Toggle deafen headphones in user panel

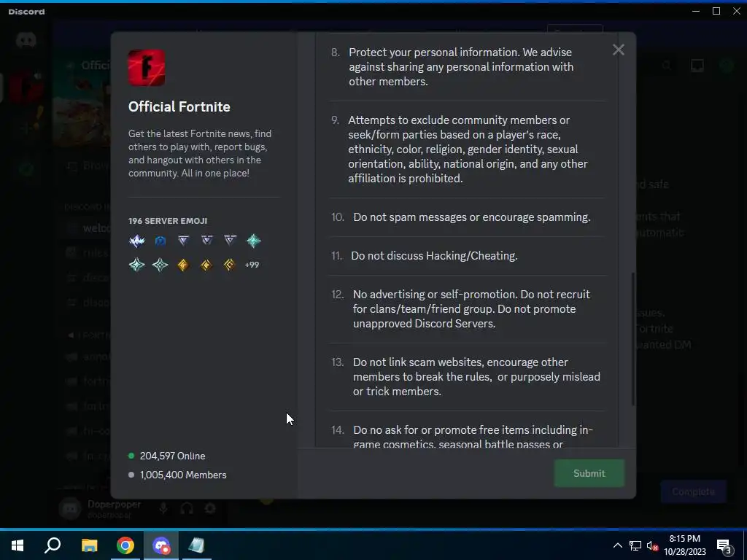pyautogui.click(x=187, y=508)
